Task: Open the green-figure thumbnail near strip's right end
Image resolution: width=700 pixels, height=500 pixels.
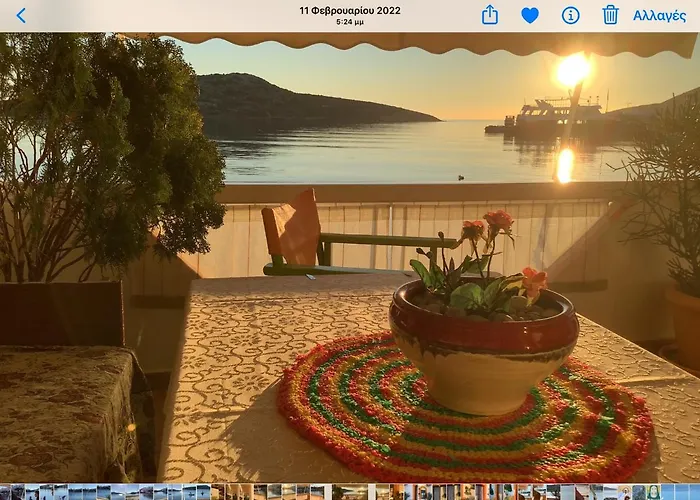Action: 653,492
